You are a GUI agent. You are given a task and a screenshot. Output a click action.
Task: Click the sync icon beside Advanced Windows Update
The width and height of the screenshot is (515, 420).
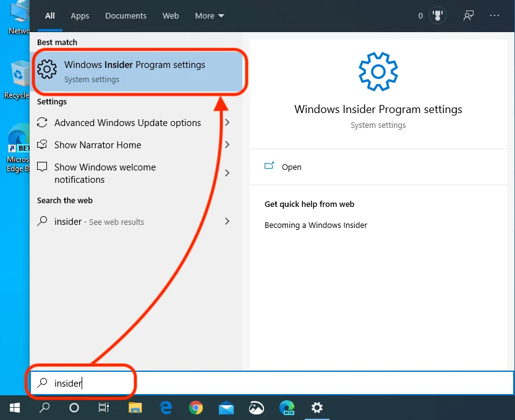[42, 122]
